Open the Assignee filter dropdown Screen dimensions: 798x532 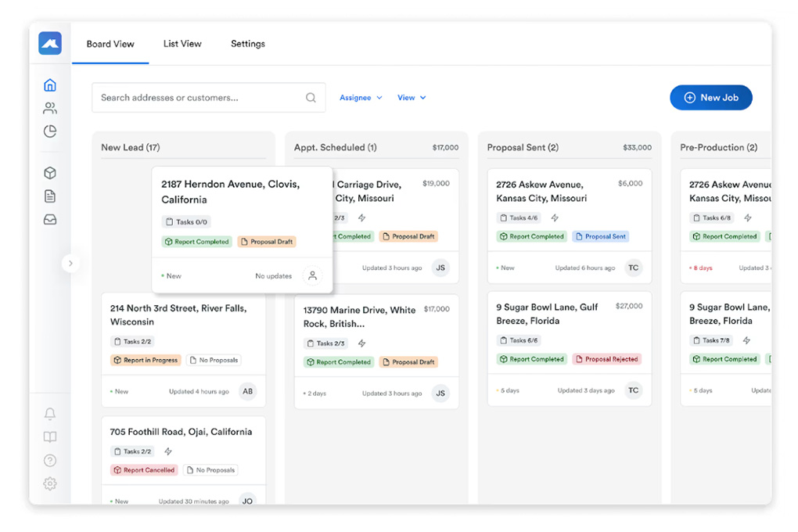click(x=360, y=97)
